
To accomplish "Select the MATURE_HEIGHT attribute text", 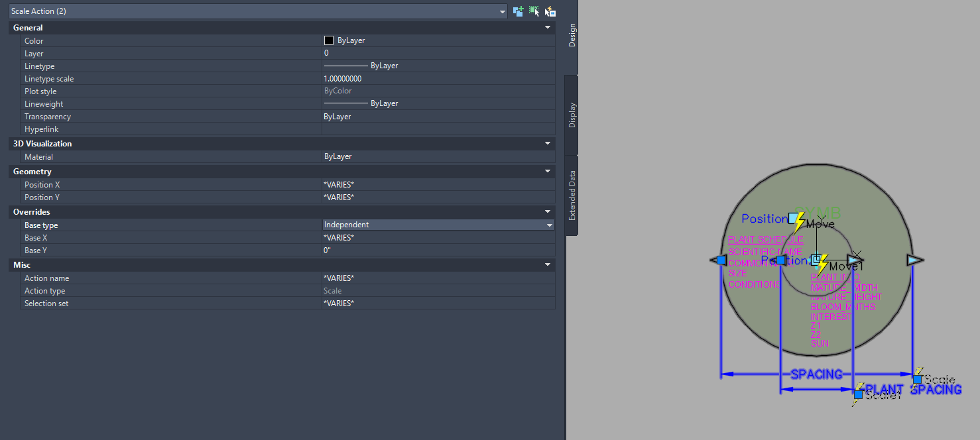I will point(846,297).
